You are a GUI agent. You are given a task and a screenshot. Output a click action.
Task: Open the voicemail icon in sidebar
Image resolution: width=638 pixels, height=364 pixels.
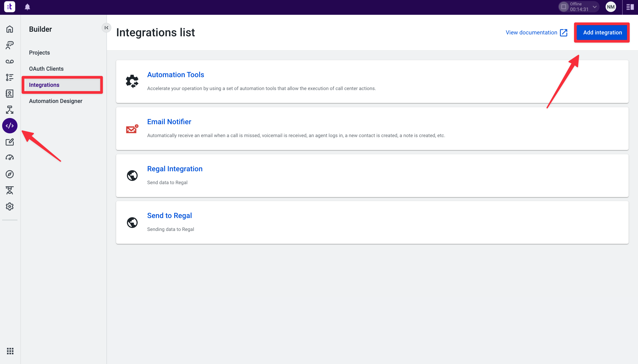(x=10, y=62)
